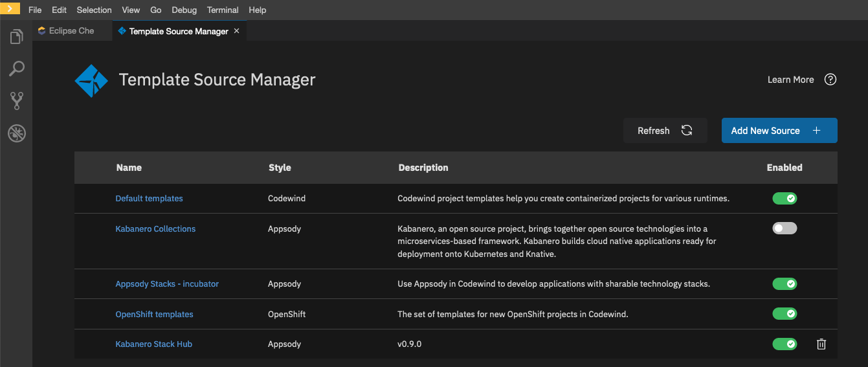Open the Explorer files icon in sidebar
Image resolution: width=868 pixels, height=367 pixels.
tap(16, 37)
